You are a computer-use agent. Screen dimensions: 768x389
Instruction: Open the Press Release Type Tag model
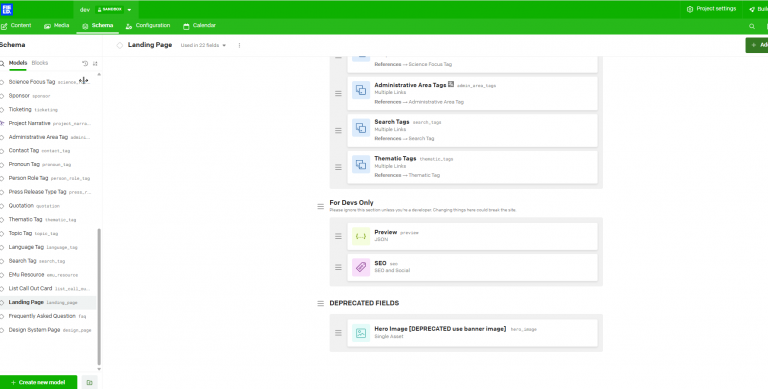(x=48, y=192)
